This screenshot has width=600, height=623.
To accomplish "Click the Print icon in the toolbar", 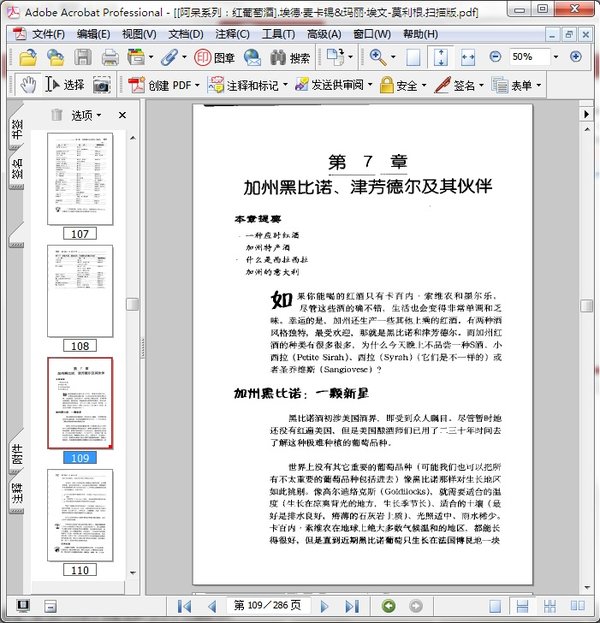I will tap(109, 57).
